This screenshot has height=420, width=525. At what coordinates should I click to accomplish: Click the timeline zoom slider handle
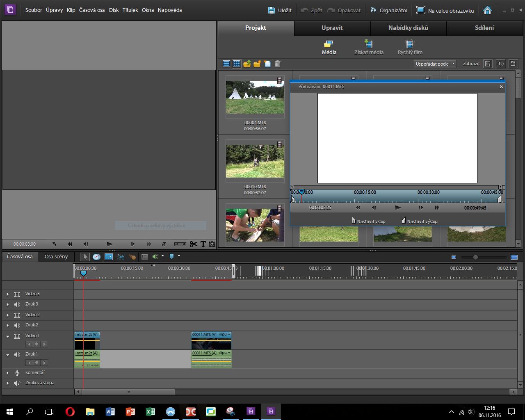point(475,257)
